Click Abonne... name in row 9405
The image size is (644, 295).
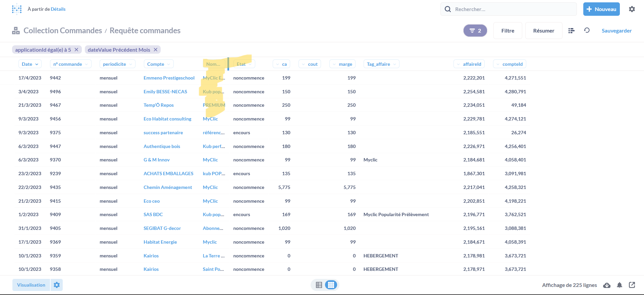coord(213,228)
